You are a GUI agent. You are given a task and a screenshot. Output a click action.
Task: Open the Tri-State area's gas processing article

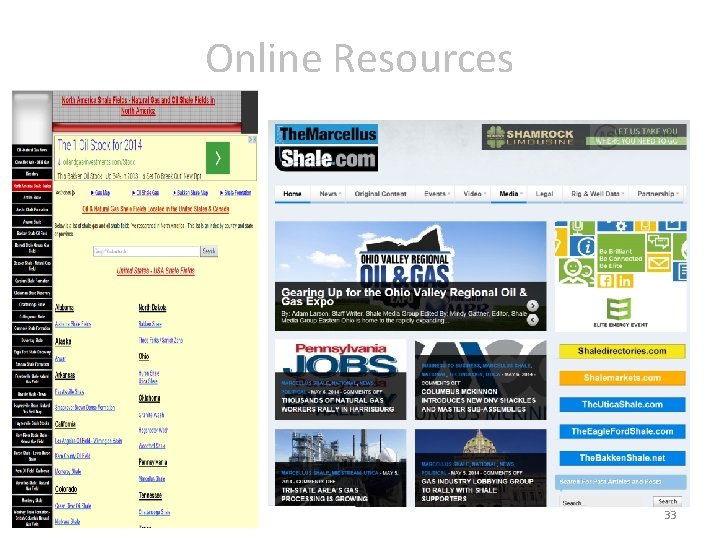pyautogui.click(x=340, y=468)
